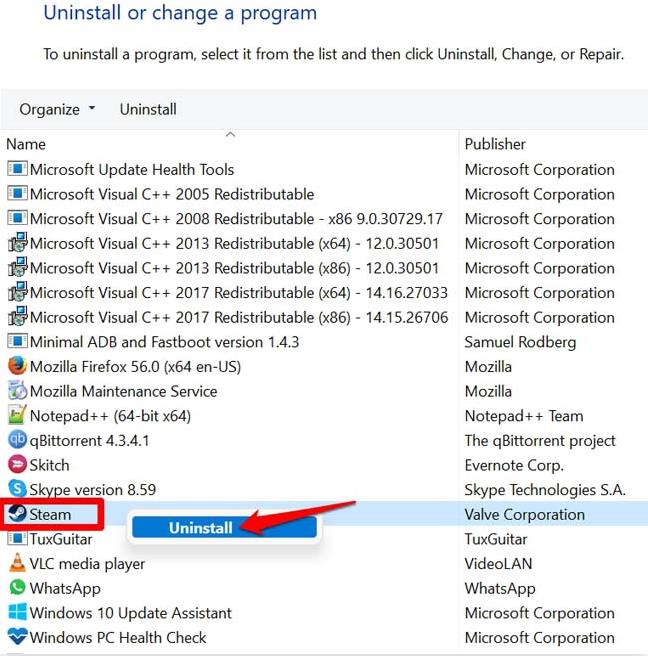The image size is (648, 656).
Task: Select the Mozilla Maintenance Service entry
Action: (123, 391)
